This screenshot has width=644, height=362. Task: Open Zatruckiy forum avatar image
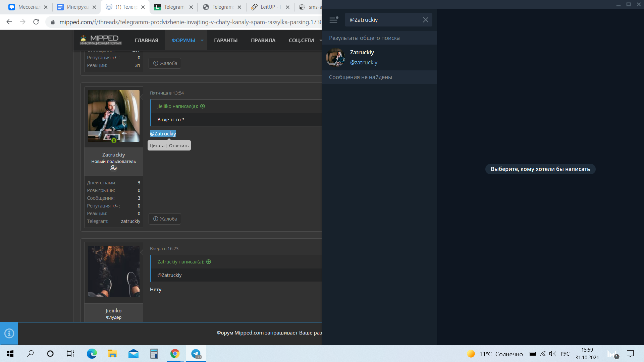(x=114, y=116)
